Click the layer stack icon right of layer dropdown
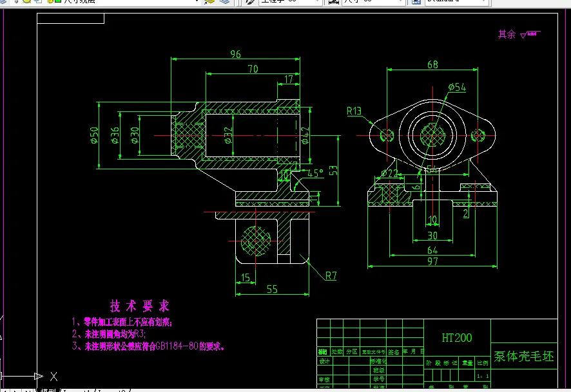571x392 pixels. (x=209, y=1)
